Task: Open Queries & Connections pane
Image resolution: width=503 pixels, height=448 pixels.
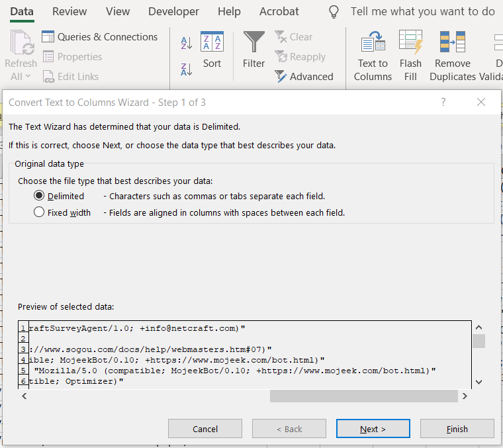Action: pyautogui.click(x=99, y=37)
